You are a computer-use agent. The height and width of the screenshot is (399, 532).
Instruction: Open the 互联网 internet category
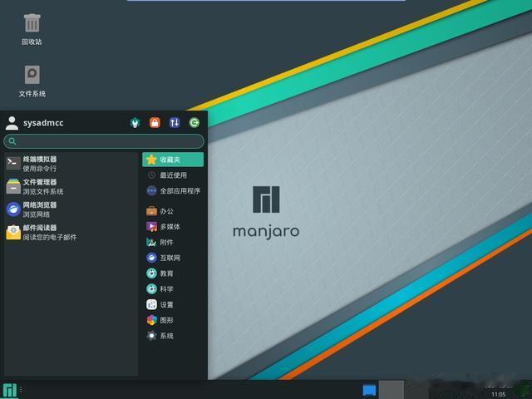173,258
